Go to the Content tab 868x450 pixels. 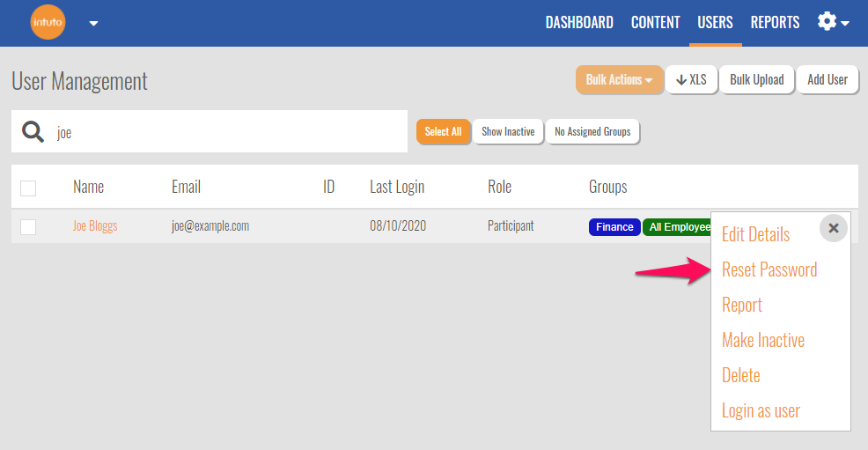655,23
